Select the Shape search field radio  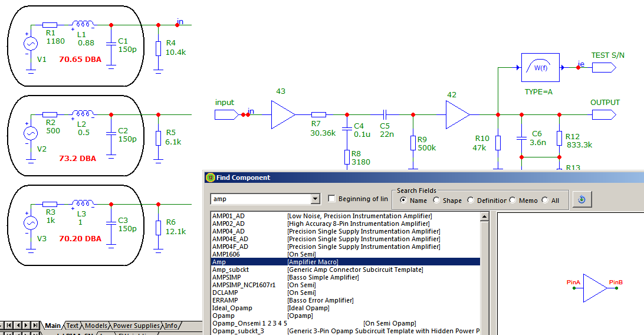coord(436,200)
